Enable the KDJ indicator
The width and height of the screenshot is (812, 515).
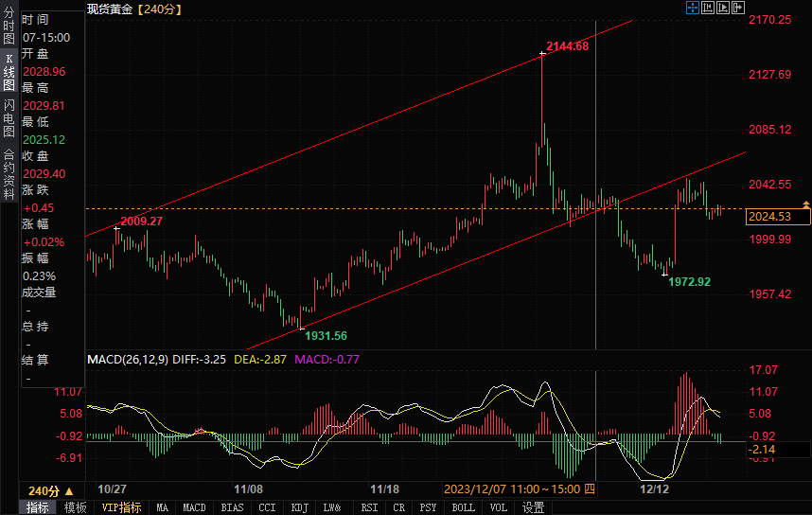click(x=299, y=507)
